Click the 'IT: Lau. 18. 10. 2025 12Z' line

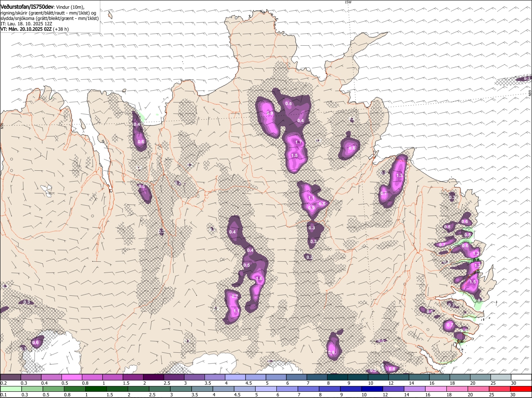pos(26,24)
